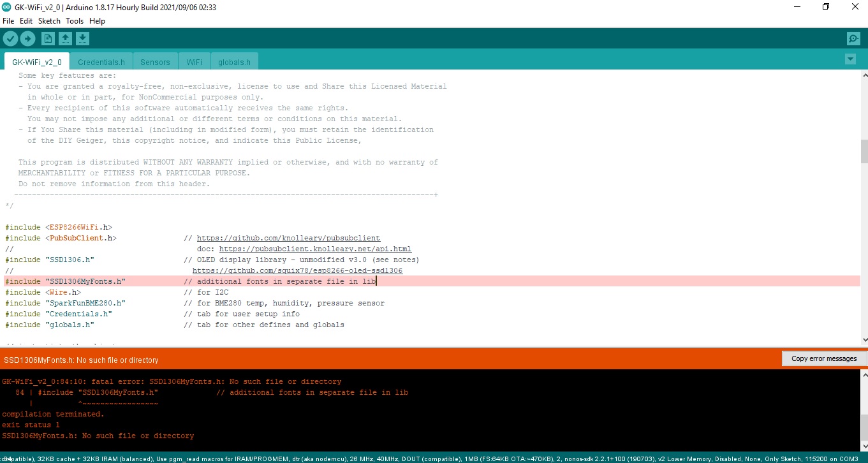The width and height of the screenshot is (868, 463).
Task: Open the Serial Monitor magnifier icon
Action: (x=853, y=39)
